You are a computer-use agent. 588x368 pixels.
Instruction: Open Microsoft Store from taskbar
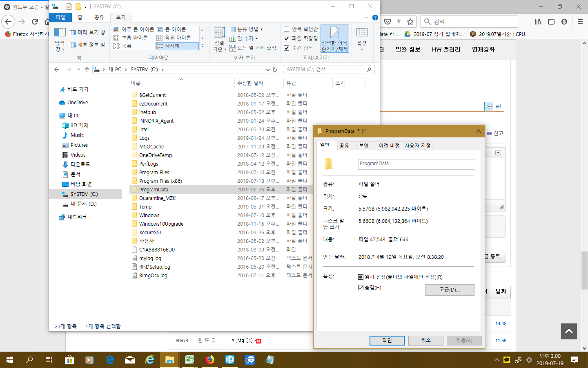point(69,360)
